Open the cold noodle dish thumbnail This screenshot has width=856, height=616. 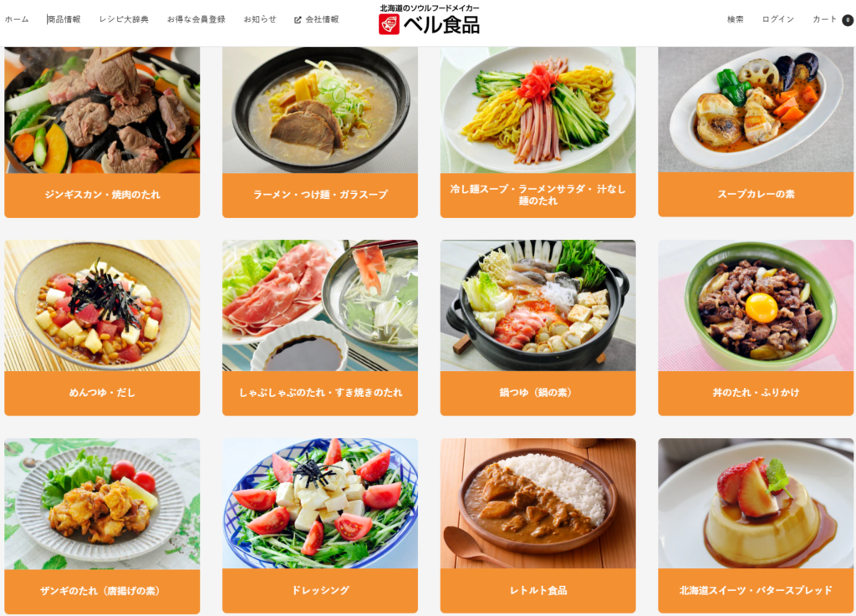pos(538,109)
